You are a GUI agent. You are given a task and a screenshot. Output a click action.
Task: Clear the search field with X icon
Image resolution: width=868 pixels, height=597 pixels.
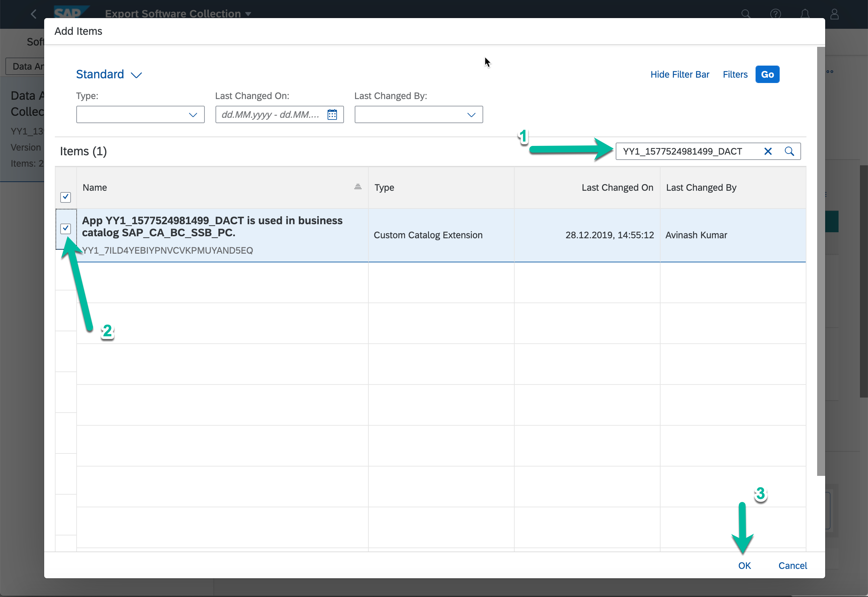768,151
